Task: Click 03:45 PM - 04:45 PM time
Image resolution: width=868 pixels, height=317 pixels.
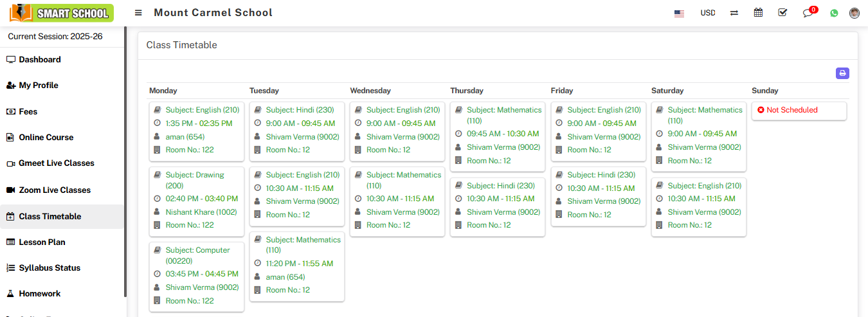Action: [202, 274]
